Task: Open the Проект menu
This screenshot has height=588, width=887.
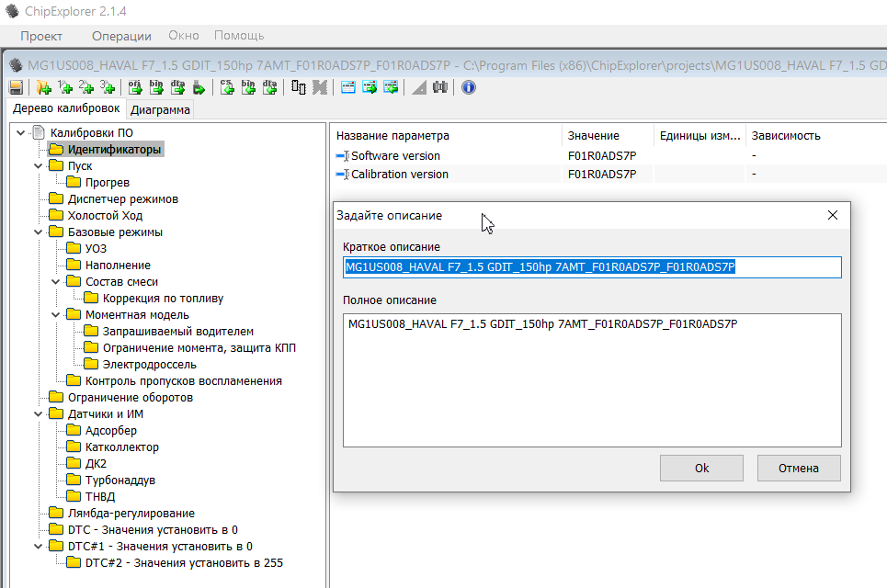Action: coord(41,36)
